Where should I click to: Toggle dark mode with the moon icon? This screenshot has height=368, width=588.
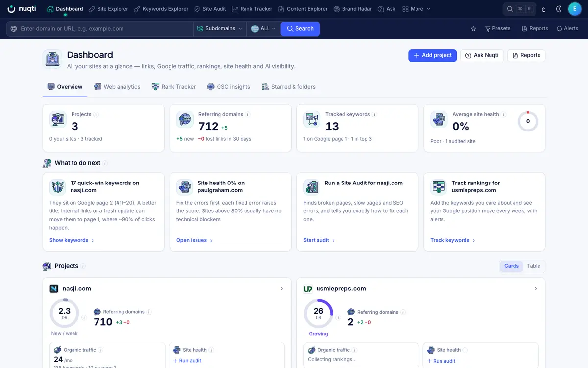click(x=559, y=9)
